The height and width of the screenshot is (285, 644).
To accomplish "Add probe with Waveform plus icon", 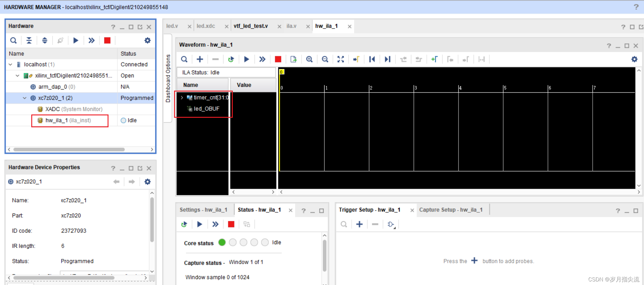I will [x=200, y=59].
